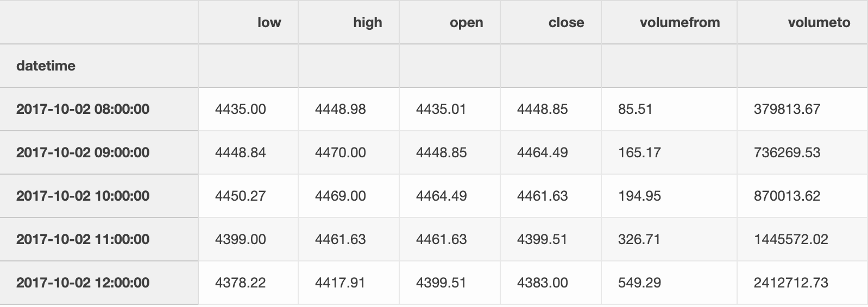
Task: Select the 'open' column header
Action: point(466,22)
